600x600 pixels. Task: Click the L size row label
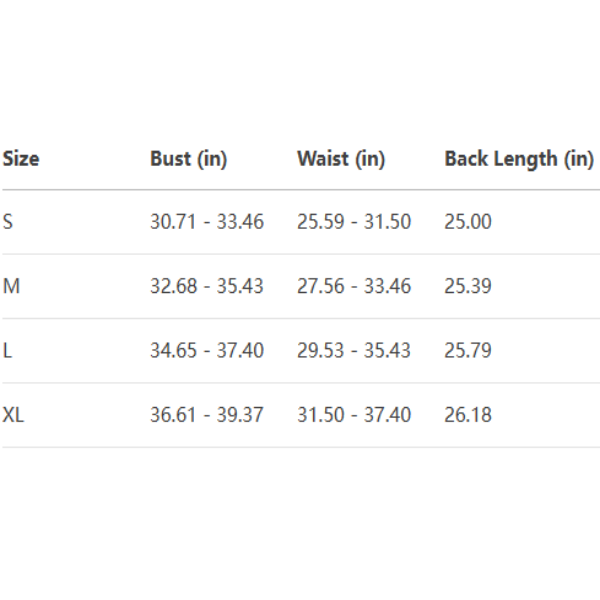click(x=8, y=350)
